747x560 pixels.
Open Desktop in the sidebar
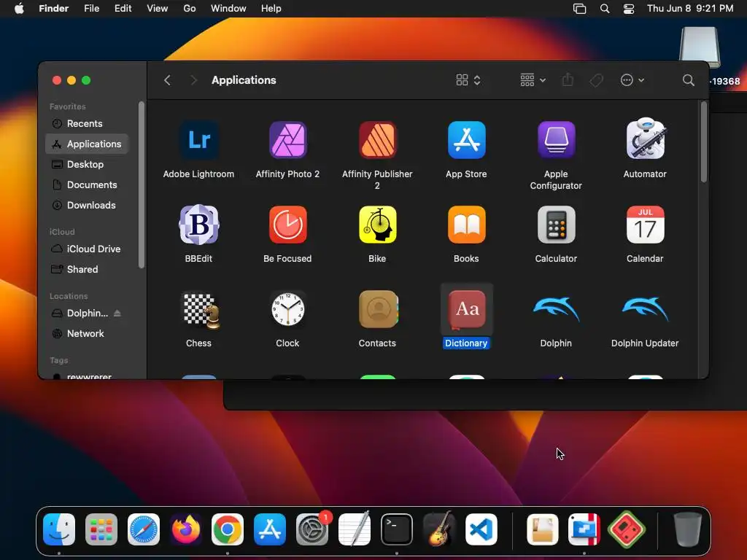(x=87, y=164)
